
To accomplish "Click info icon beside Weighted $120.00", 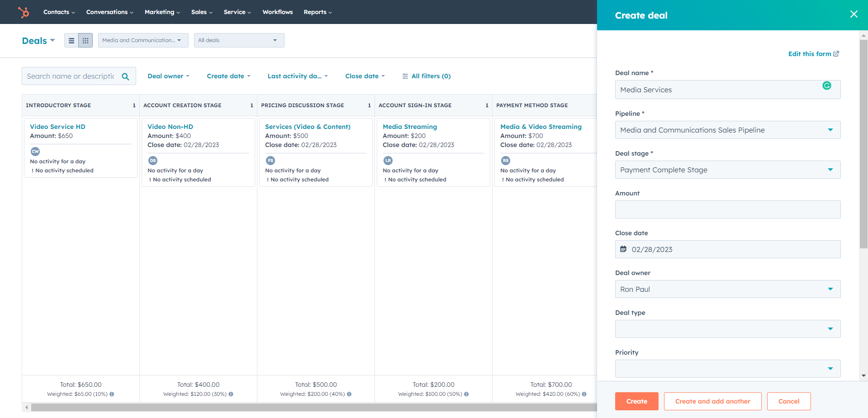I will click(231, 394).
